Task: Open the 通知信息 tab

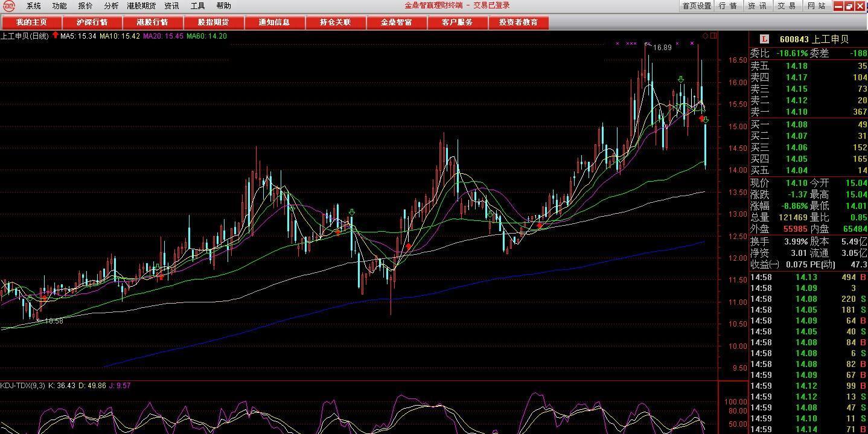Action: point(274,22)
